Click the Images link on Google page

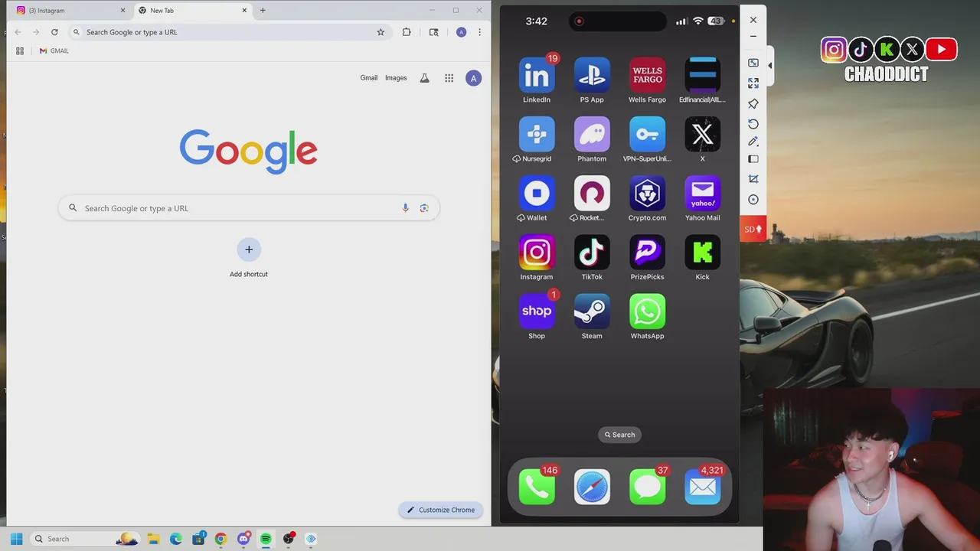tap(396, 78)
